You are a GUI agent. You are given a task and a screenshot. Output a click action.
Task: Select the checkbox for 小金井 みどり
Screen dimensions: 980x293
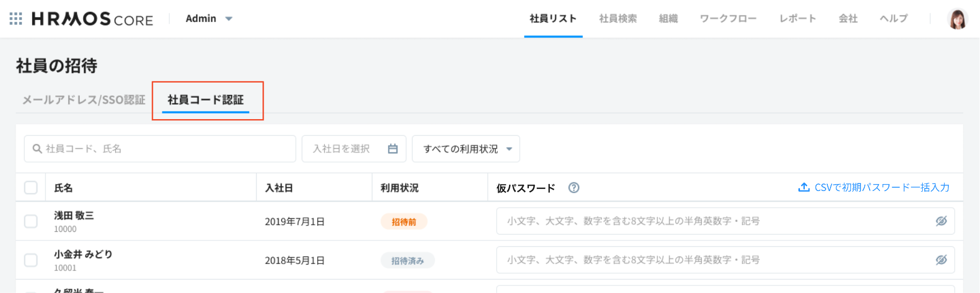[31, 260]
